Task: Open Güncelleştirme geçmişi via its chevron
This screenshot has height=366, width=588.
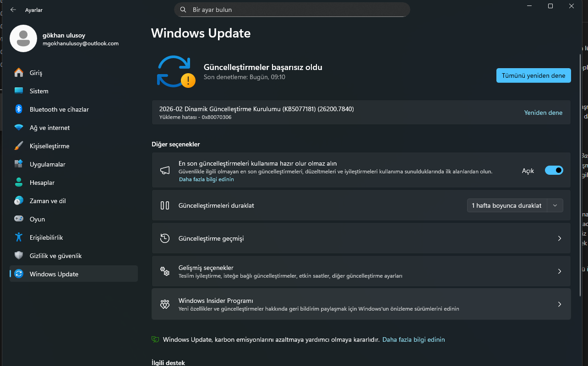Action: 559,238
